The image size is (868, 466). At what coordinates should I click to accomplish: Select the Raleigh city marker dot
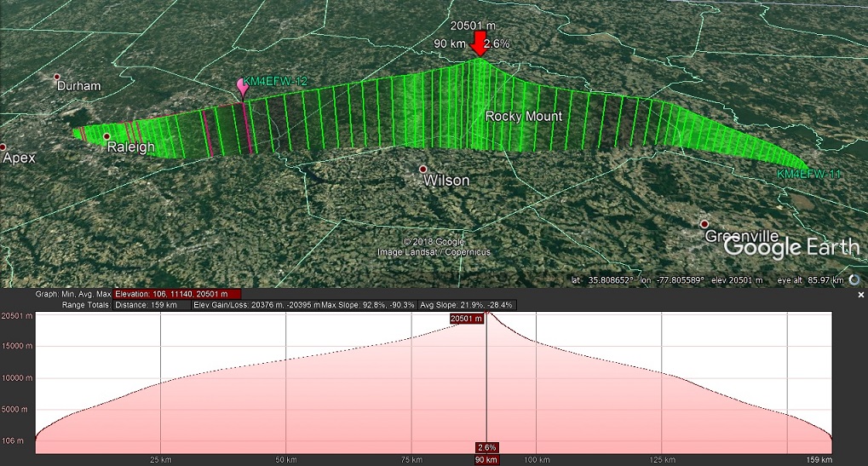pos(106,136)
